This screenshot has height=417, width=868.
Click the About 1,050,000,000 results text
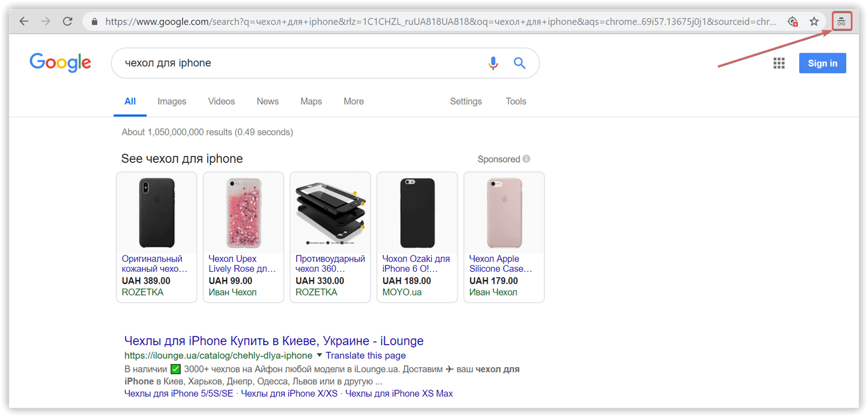[207, 132]
